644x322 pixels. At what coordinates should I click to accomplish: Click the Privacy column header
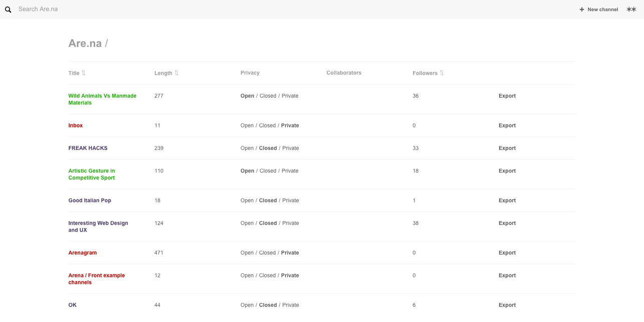(250, 73)
